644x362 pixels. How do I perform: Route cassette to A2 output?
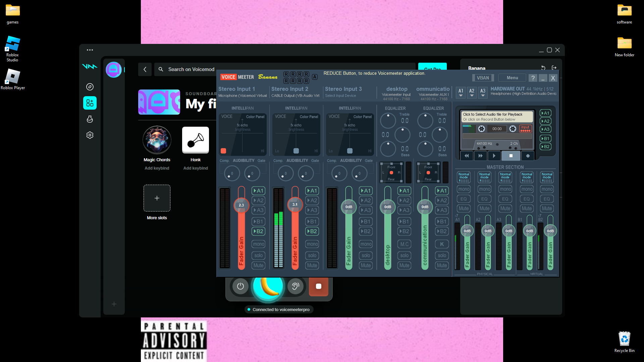pos(545,121)
